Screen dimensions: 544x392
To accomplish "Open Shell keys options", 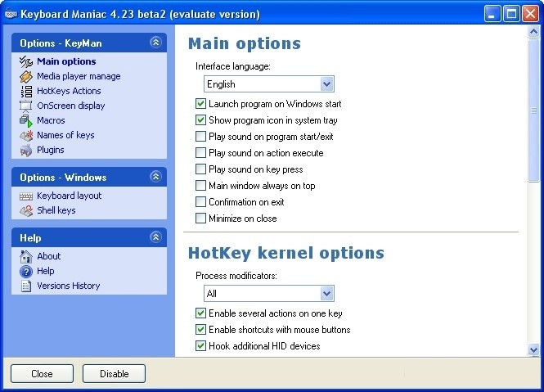I will click(56, 210).
